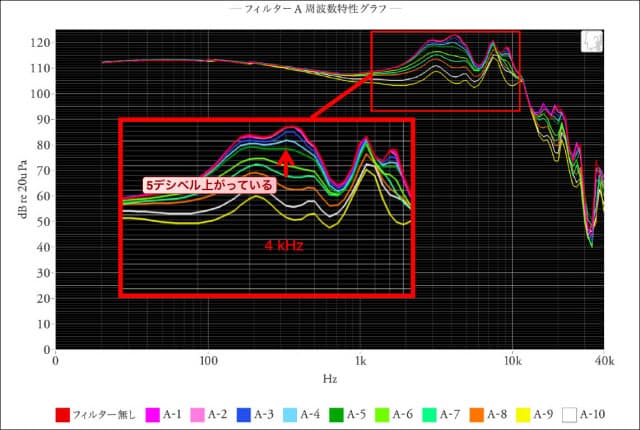Select the 50 tick on the y-axis

click(x=43, y=222)
